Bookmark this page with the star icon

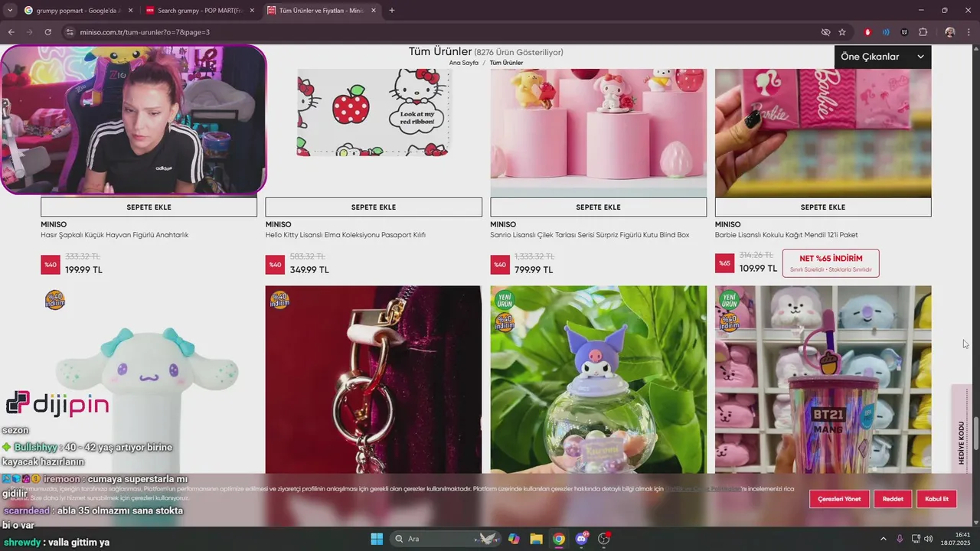click(x=842, y=32)
